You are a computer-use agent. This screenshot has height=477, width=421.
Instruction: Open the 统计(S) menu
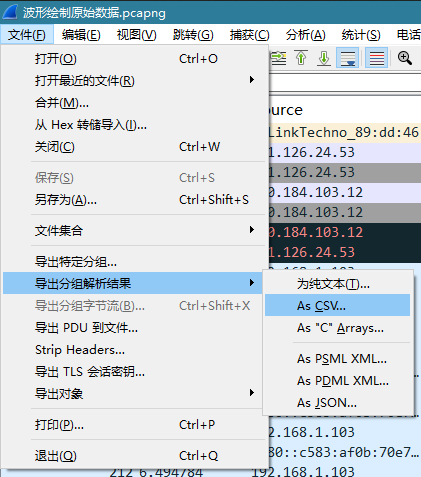point(361,34)
